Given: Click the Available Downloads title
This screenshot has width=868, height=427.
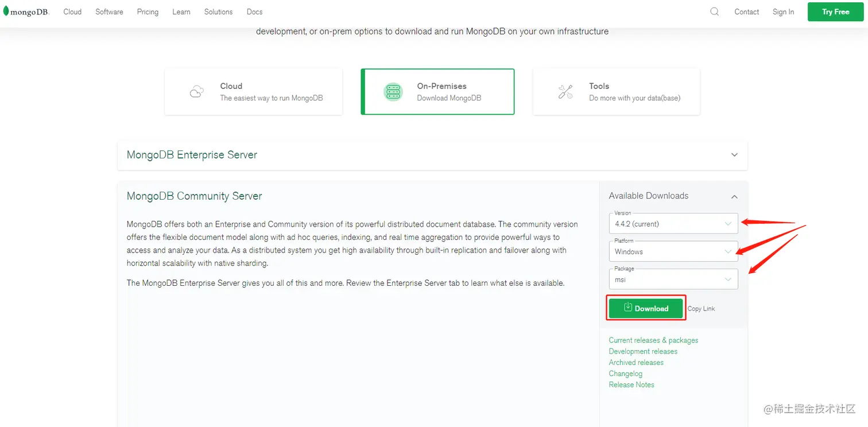Looking at the screenshot, I should click(649, 196).
